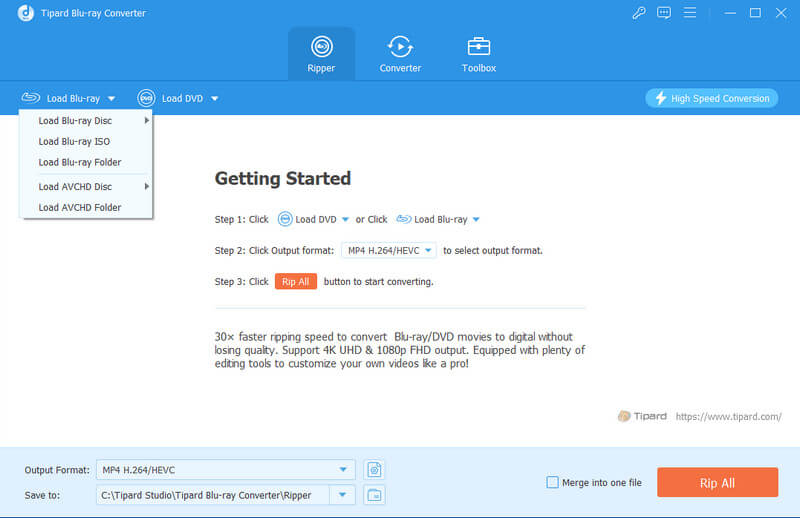Open the tipard.com website link
This screenshot has height=518, width=800.
(x=728, y=416)
